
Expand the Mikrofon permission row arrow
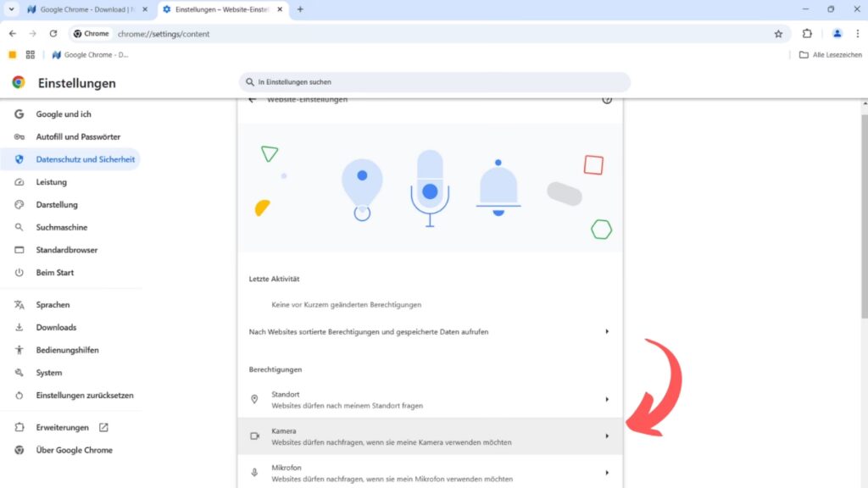point(607,473)
